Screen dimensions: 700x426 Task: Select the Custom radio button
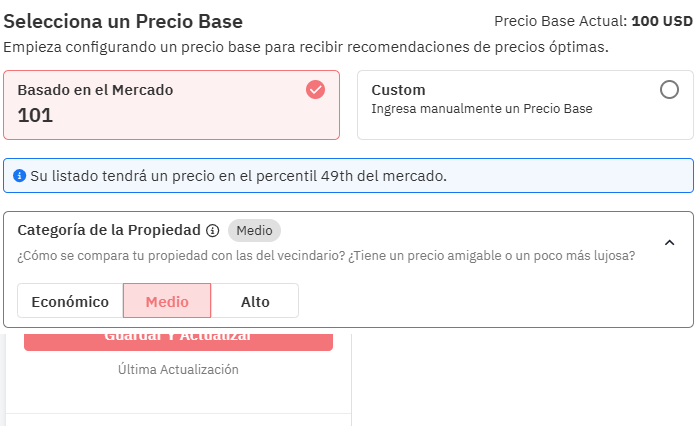[669, 90]
